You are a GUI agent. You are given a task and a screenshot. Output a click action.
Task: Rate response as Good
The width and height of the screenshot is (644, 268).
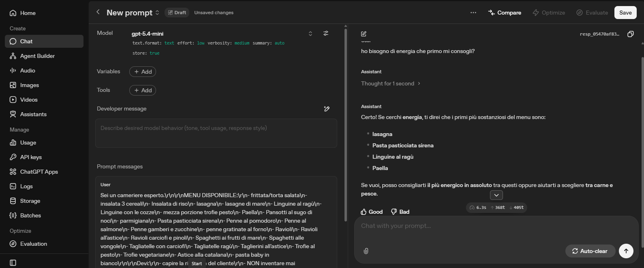(x=372, y=212)
